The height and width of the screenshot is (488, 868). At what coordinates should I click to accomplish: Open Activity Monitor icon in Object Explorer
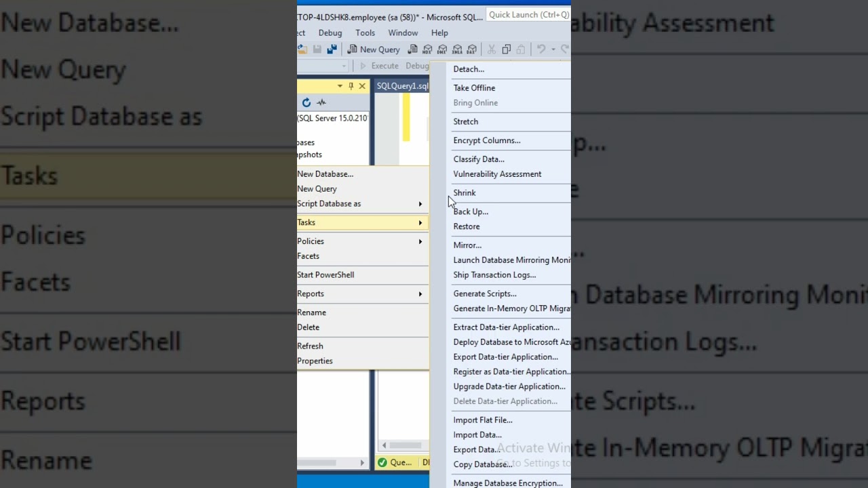(x=321, y=102)
